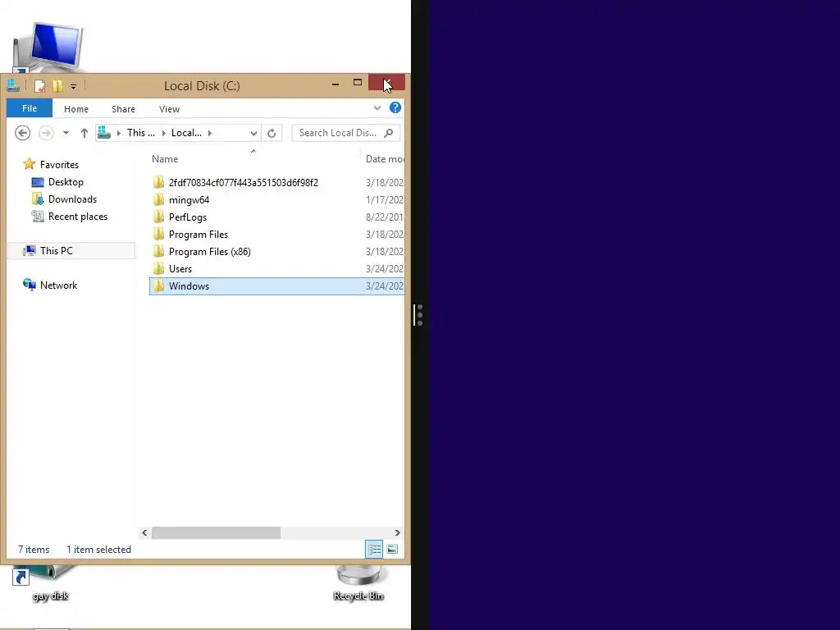This screenshot has width=840, height=630.
Task: Switch to Details view icon in status bar
Action: point(374,549)
